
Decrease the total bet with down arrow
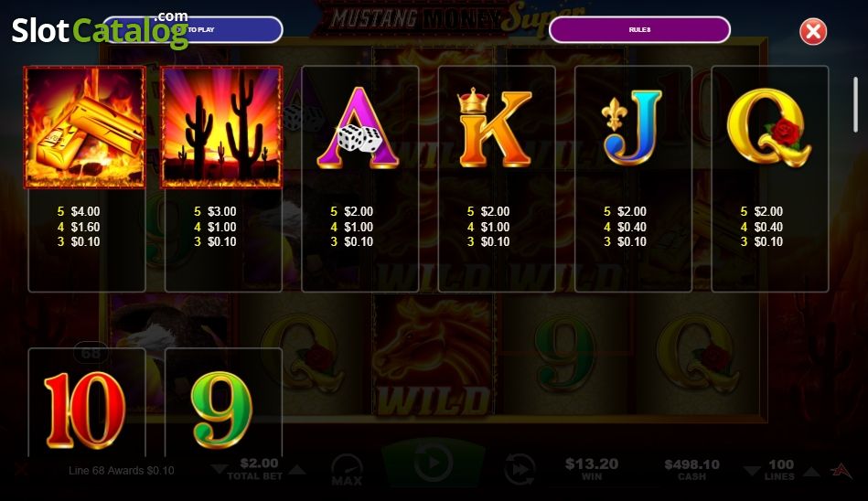(220, 470)
